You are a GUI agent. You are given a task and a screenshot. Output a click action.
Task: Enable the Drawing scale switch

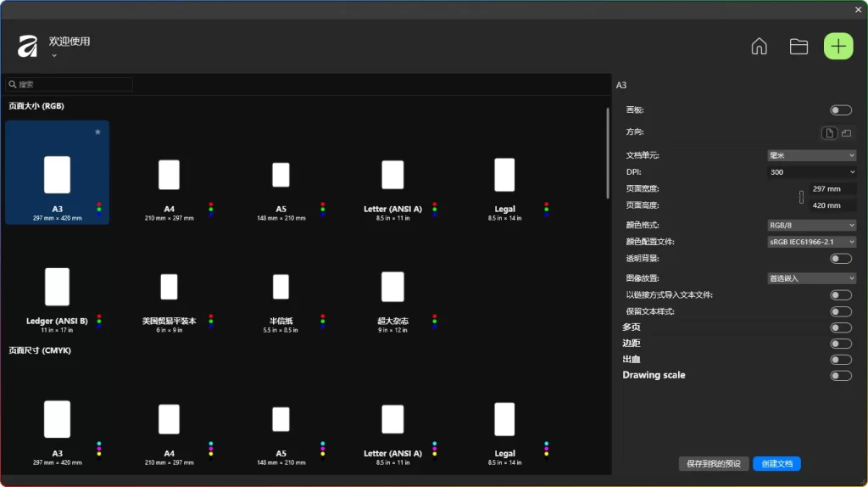(840, 376)
